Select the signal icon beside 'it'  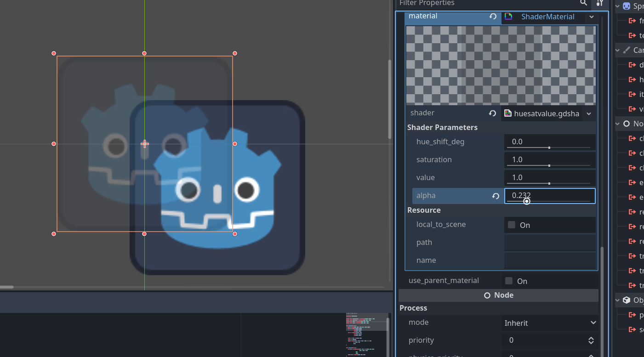coord(633,94)
